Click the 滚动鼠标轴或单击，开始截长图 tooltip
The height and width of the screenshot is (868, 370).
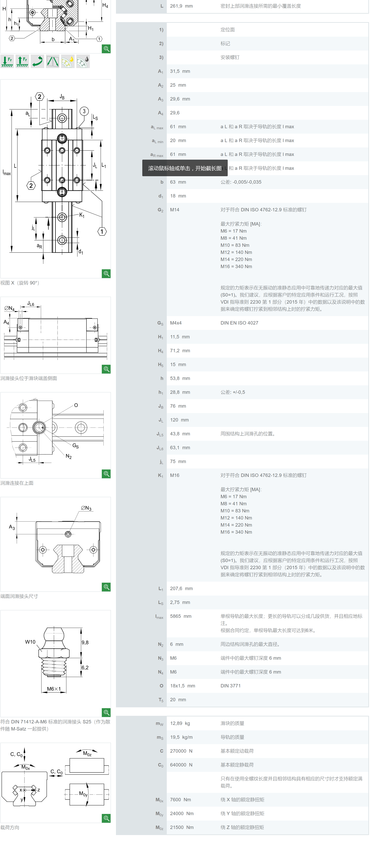point(185,168)
